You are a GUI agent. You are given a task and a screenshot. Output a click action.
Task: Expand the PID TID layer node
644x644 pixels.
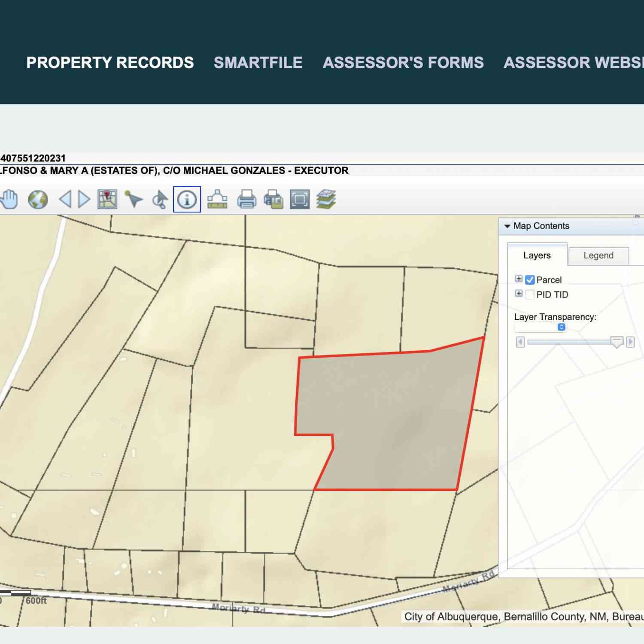click(519, 294)
